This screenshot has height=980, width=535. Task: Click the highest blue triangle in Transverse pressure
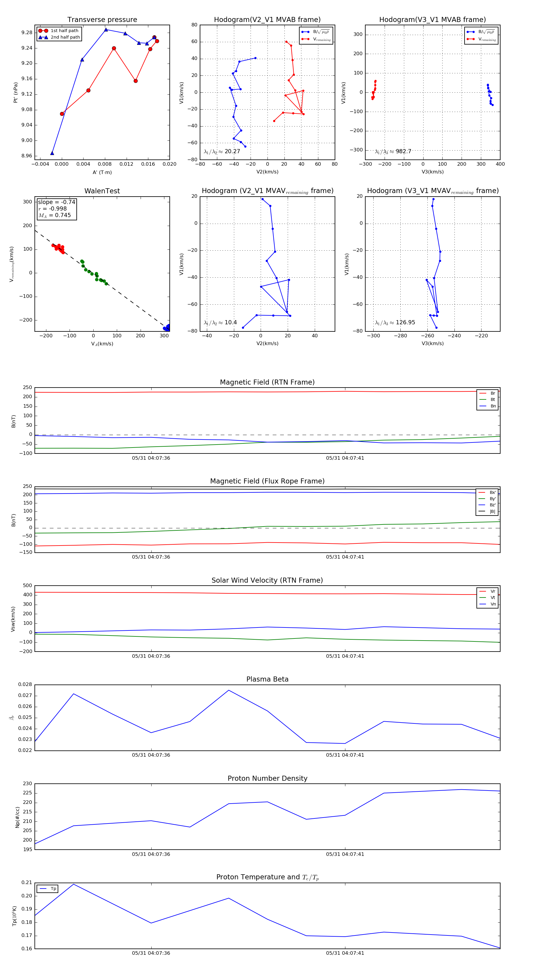pyautogui.click(x=106, y=30)
